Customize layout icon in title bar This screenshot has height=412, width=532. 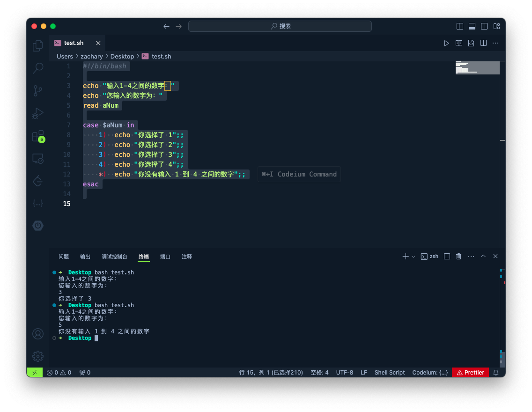tap(497, 26)
